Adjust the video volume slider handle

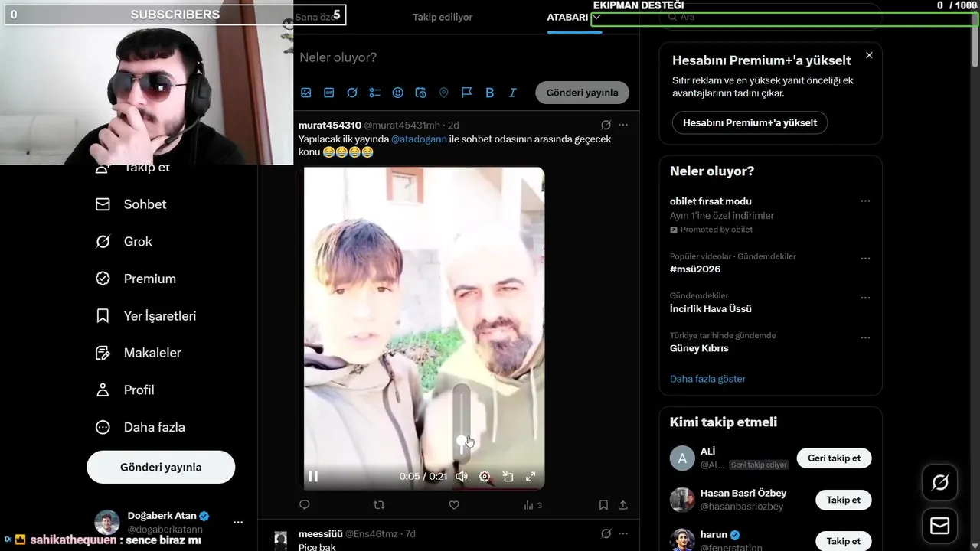tap(461, 440)
